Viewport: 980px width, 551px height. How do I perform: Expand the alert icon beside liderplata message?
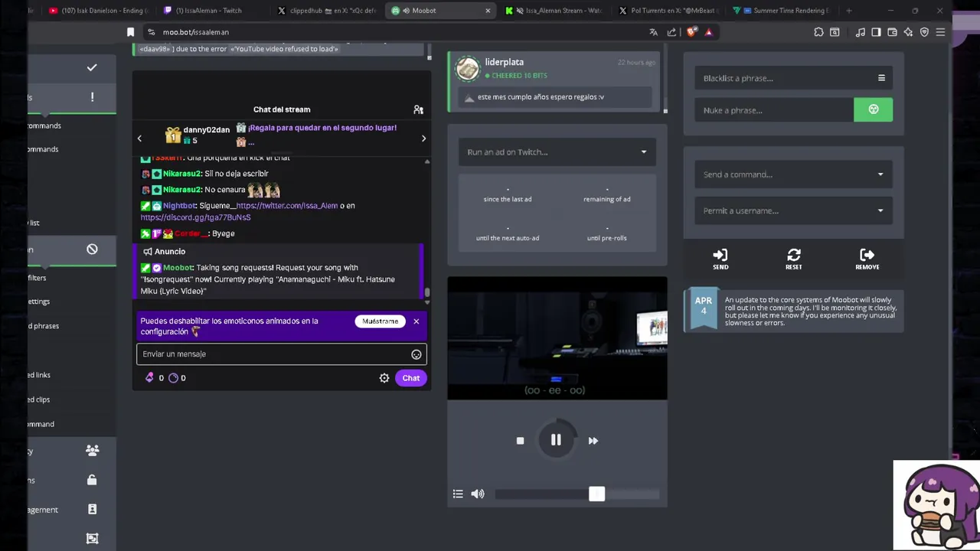[x=469, y=97]
